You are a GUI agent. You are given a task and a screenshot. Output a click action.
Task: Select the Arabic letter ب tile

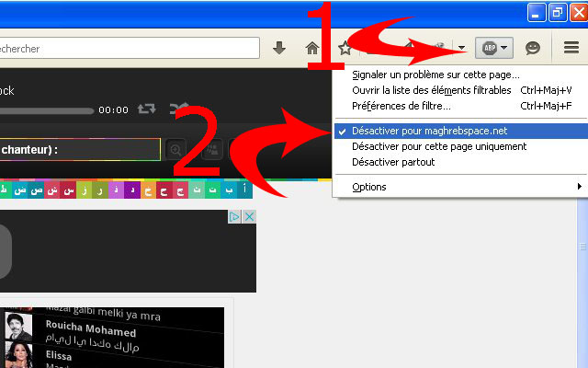click(229, 190)
